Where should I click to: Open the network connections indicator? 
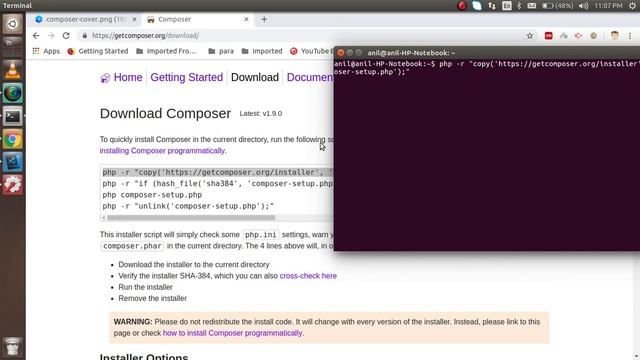pyautogui.click(x=492, y=6)
